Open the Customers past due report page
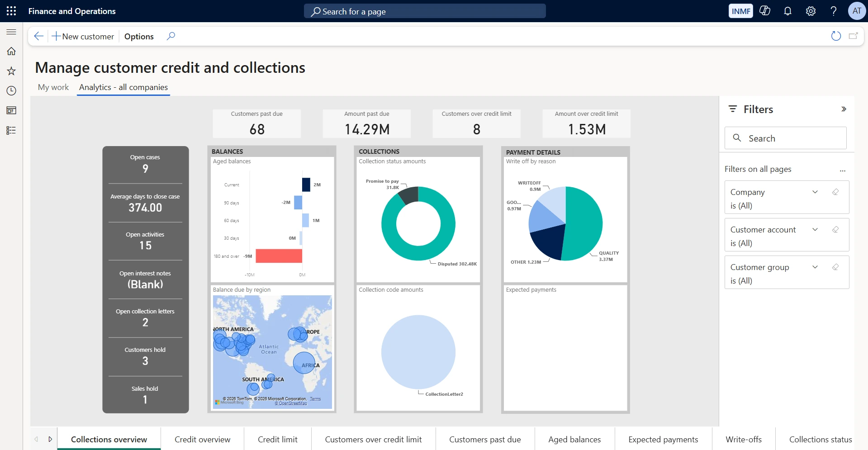 pos(485,439)
